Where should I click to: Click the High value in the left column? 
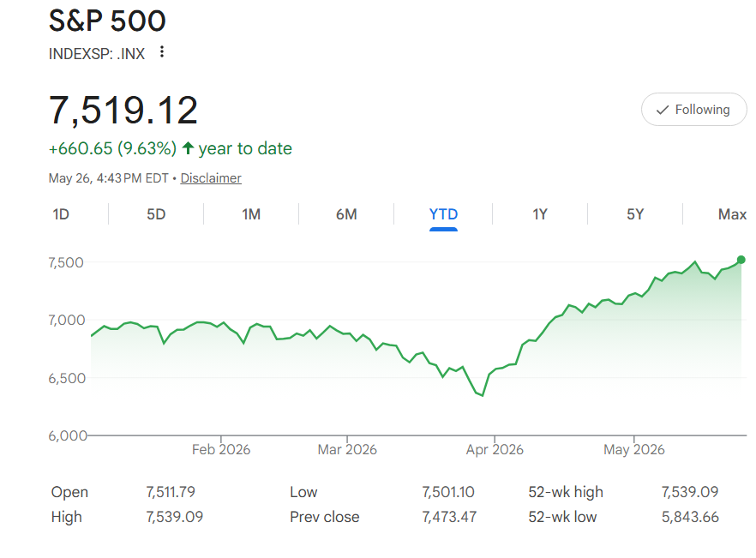click(x=175, y=517)
